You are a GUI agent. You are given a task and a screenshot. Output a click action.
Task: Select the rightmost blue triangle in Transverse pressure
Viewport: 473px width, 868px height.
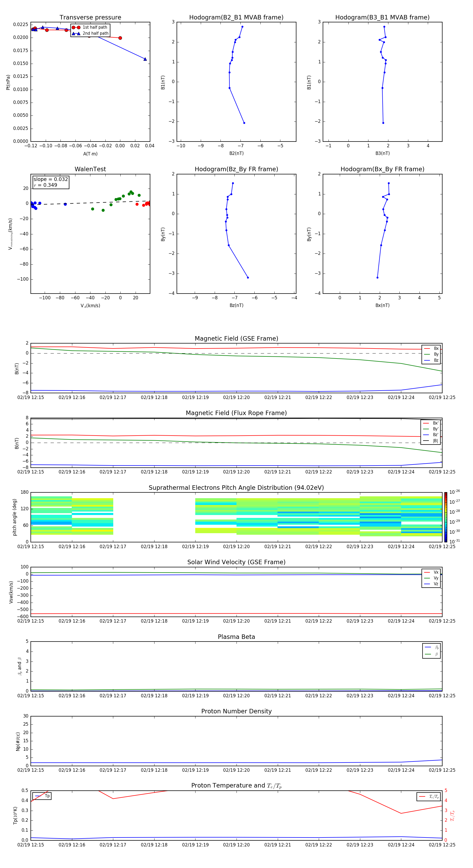point(145,59)
